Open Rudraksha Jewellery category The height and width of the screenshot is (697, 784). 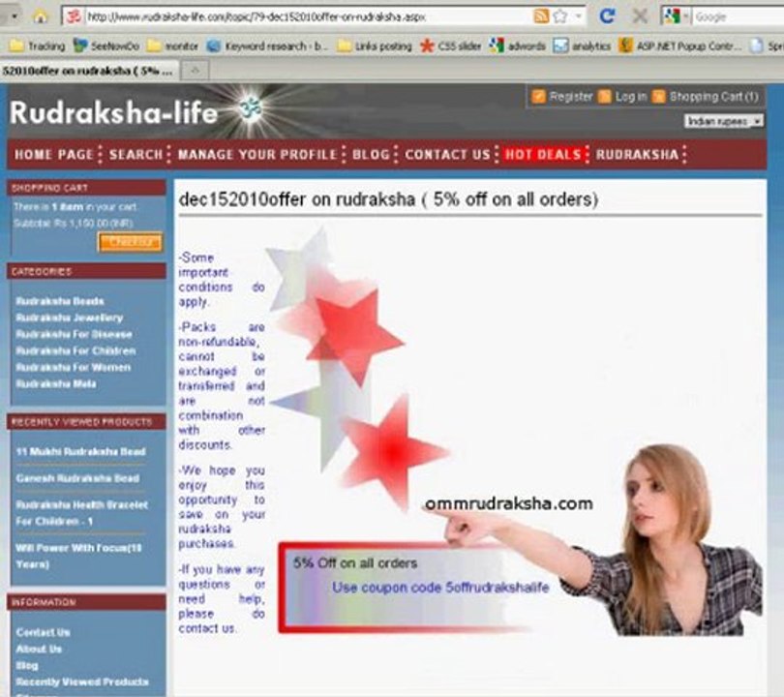69,318
